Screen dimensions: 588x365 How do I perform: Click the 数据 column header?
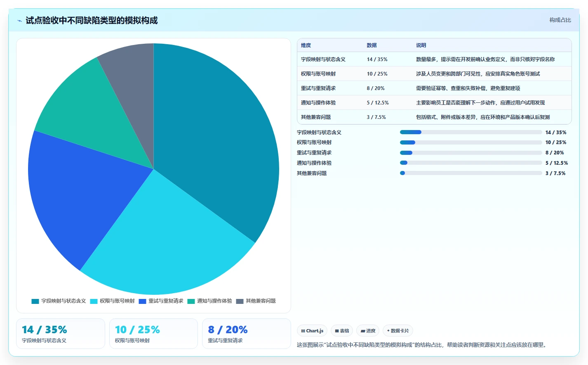(x=372, y=45)
